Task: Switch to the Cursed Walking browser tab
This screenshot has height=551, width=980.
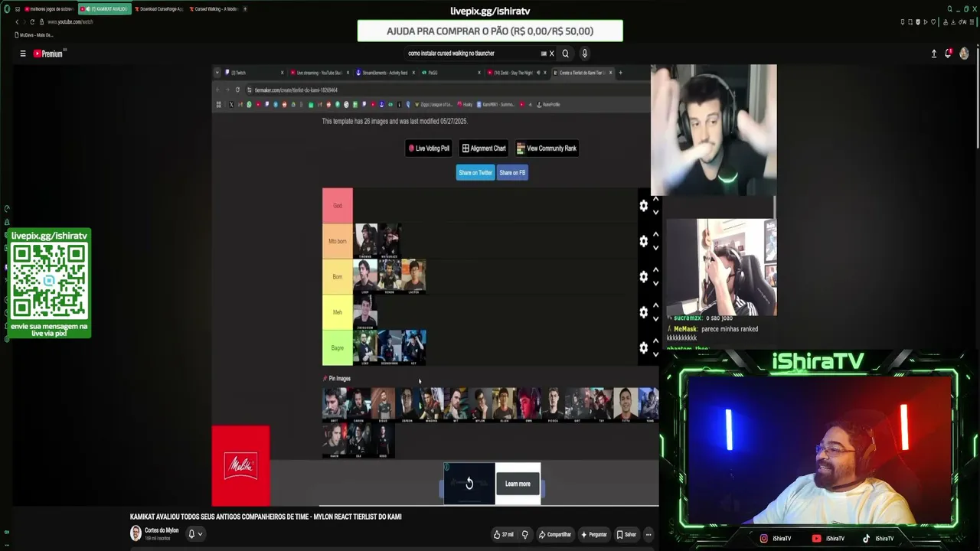Action: click(214, 9)
